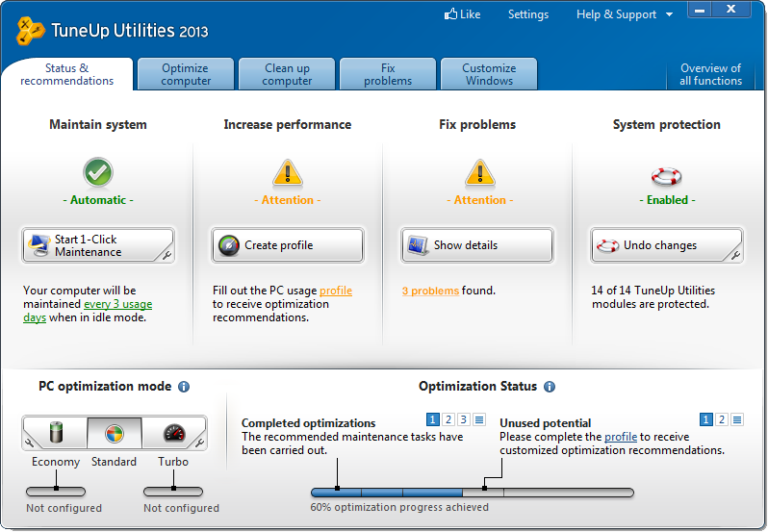
Task: Expand the Help & Support dropdown arrow
Action: click(x=669, y=14)
